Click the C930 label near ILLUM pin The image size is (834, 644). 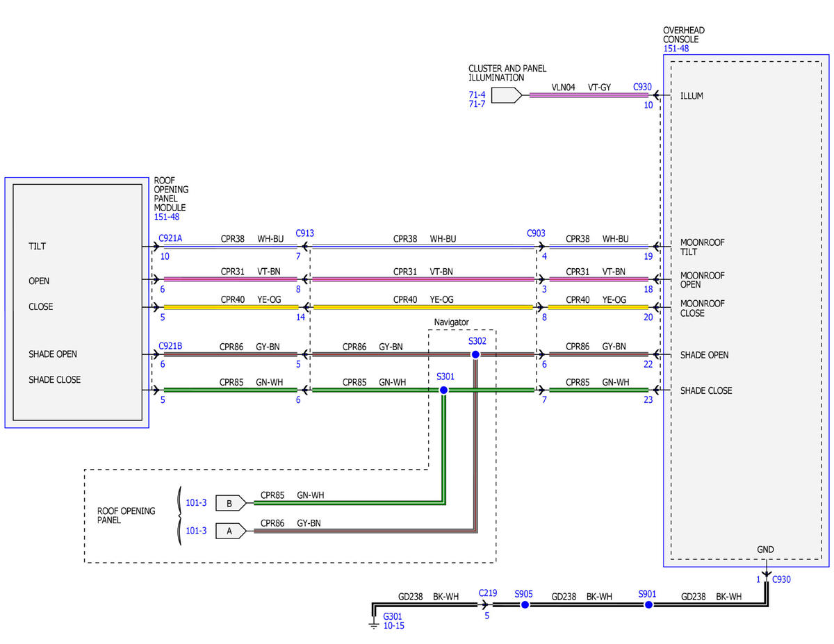point(642,88)
